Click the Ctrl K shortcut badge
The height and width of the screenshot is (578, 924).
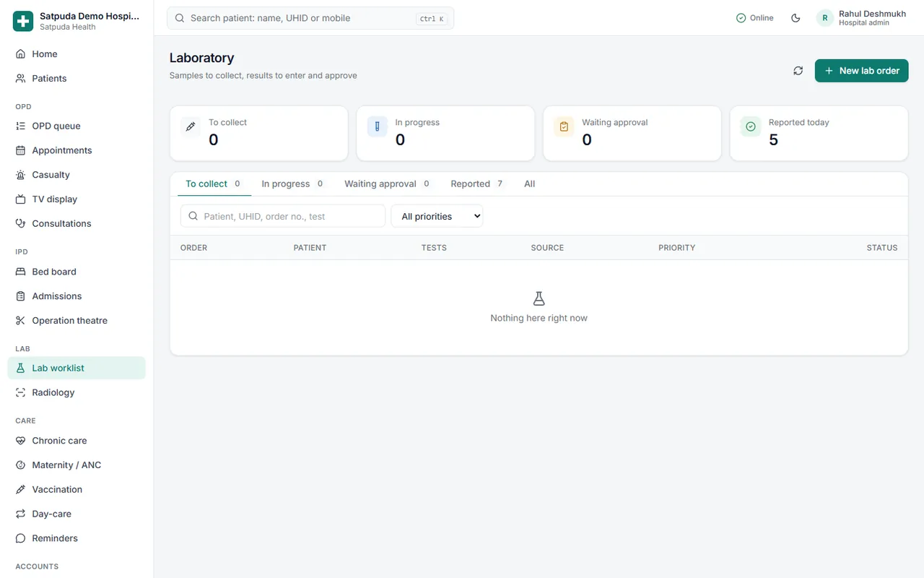pos(432,19)
